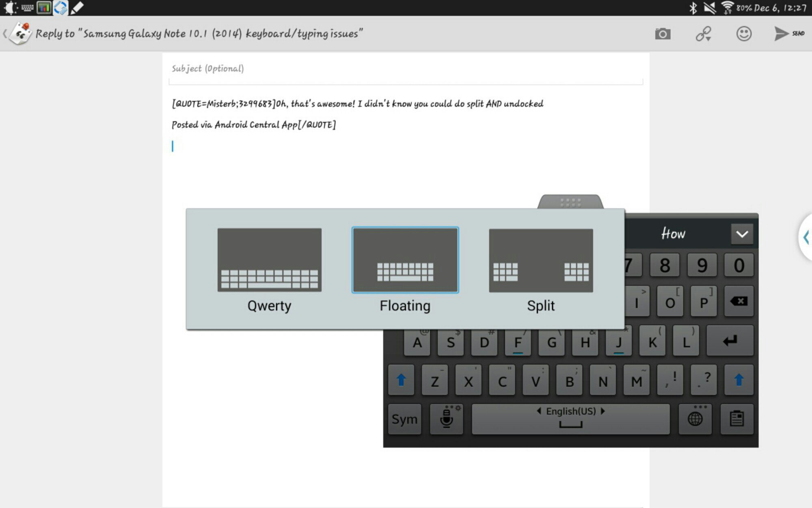Tap the brightness notification icon in status bar

click(x=10, y=8)
